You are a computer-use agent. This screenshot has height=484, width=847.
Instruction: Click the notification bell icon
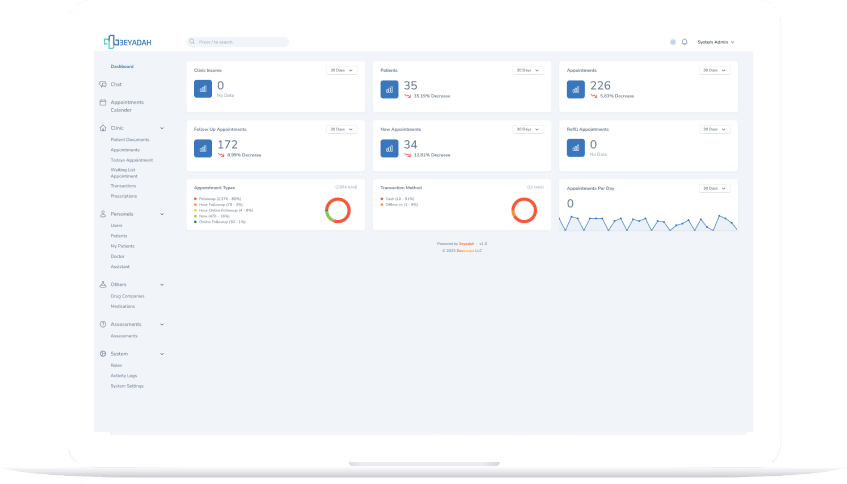pos(684,42)
